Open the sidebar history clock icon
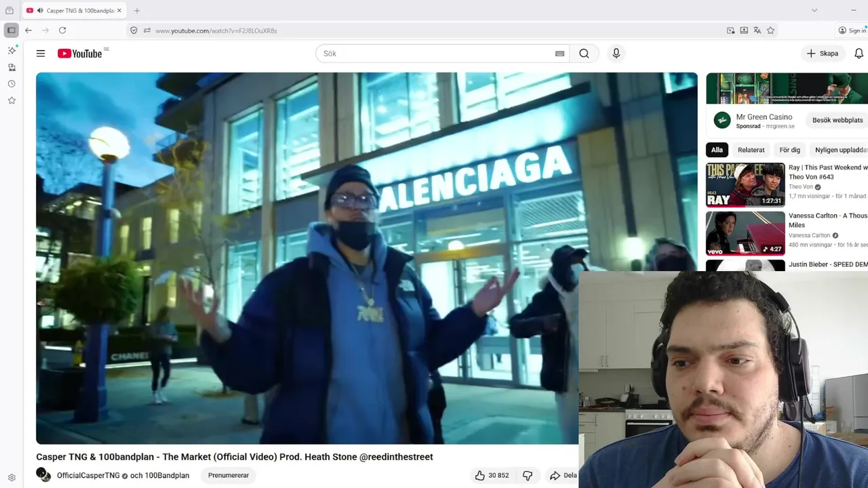The image size is (868, 488). [x=12, y=84]
